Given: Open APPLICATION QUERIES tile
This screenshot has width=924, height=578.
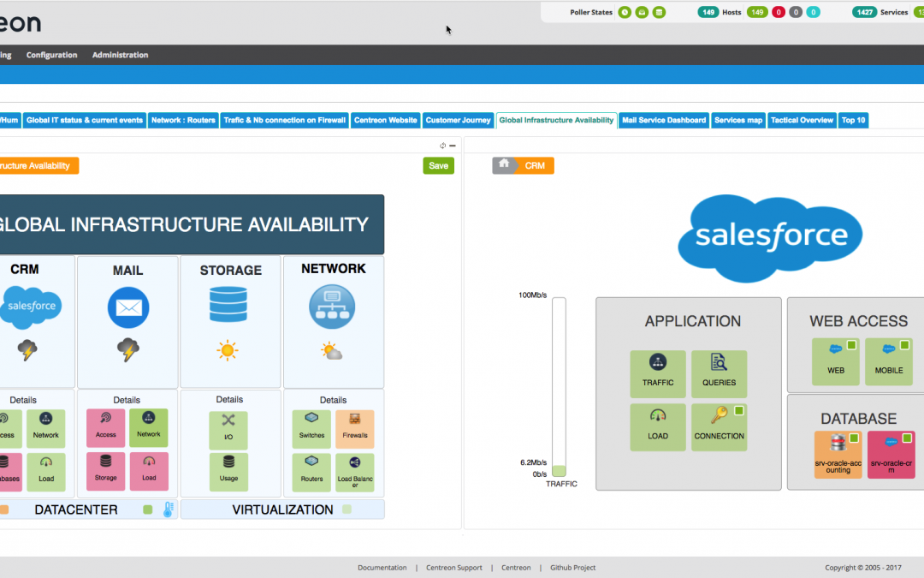Looking at the screenshot, I should click(719, 374).
